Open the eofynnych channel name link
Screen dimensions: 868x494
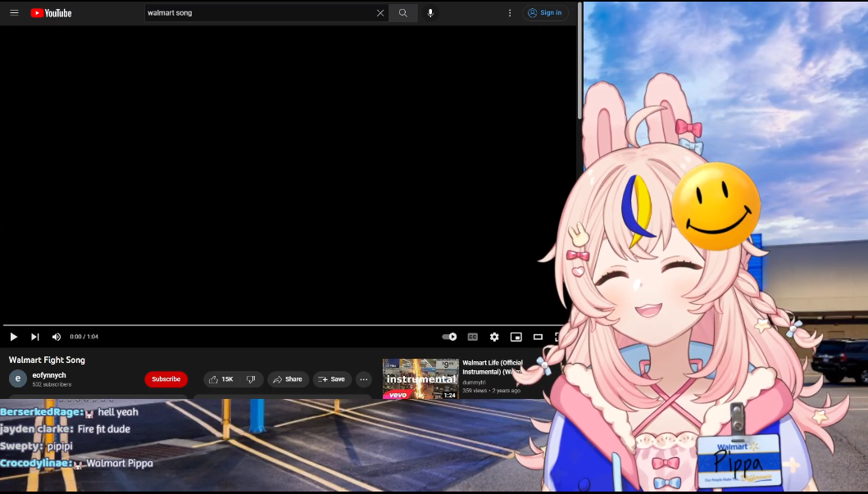49,375
